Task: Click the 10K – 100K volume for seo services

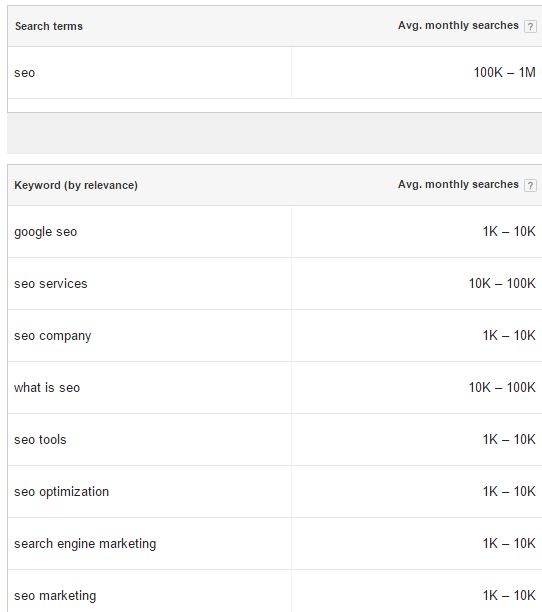Action: 502,283
